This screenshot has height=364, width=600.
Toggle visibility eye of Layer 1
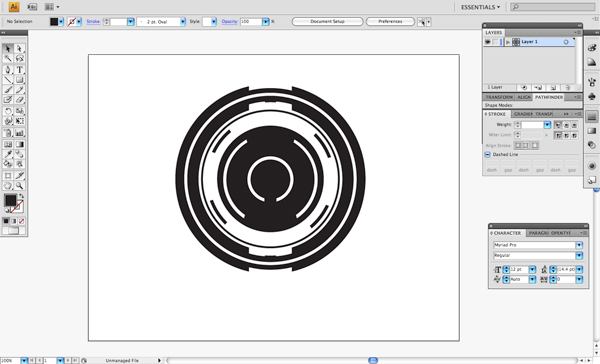pyautogui.click(x=488, y=42)
